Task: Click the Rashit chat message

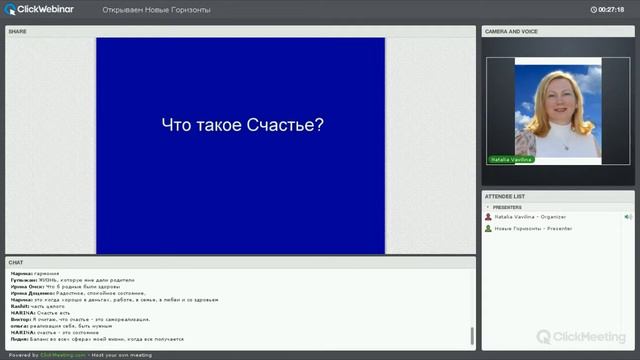Action: [38, 306]
